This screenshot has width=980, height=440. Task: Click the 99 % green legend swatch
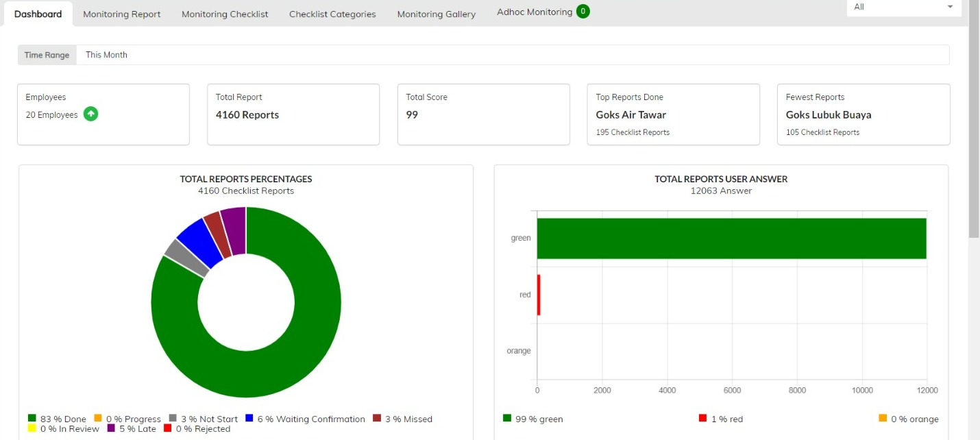click(x=507, y=418)
